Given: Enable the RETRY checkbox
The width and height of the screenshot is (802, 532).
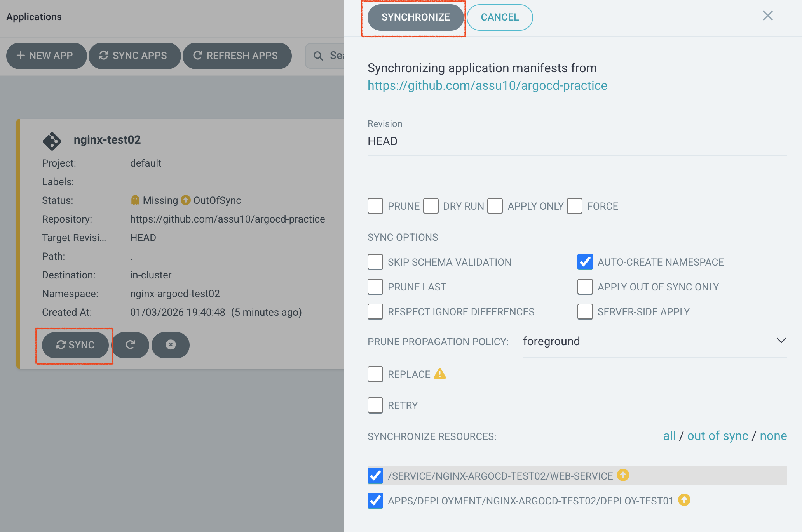Looking at the screenshot, I should tap(375, 405).
